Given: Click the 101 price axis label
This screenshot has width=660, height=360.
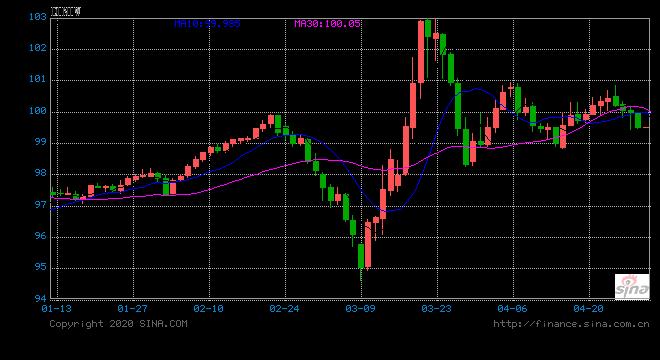Looking at the screenshot, I should [x=37, y=80].
